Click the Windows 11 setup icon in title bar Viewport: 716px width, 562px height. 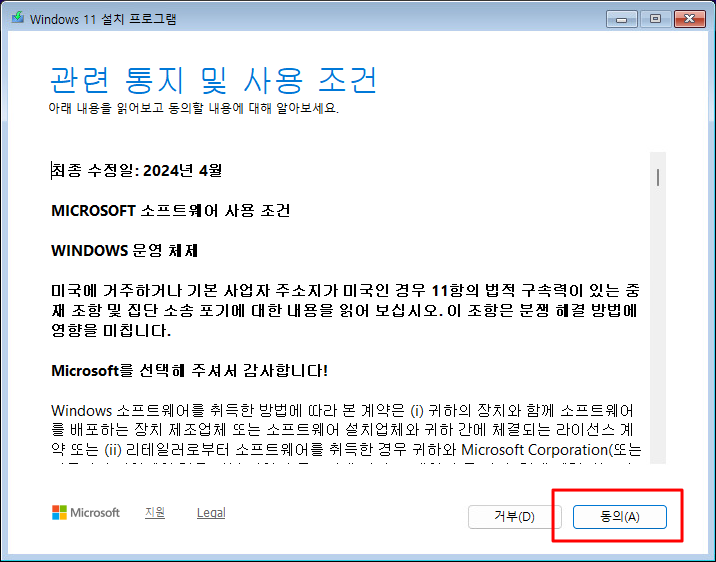pyautogui.click(x=15, y=19)
